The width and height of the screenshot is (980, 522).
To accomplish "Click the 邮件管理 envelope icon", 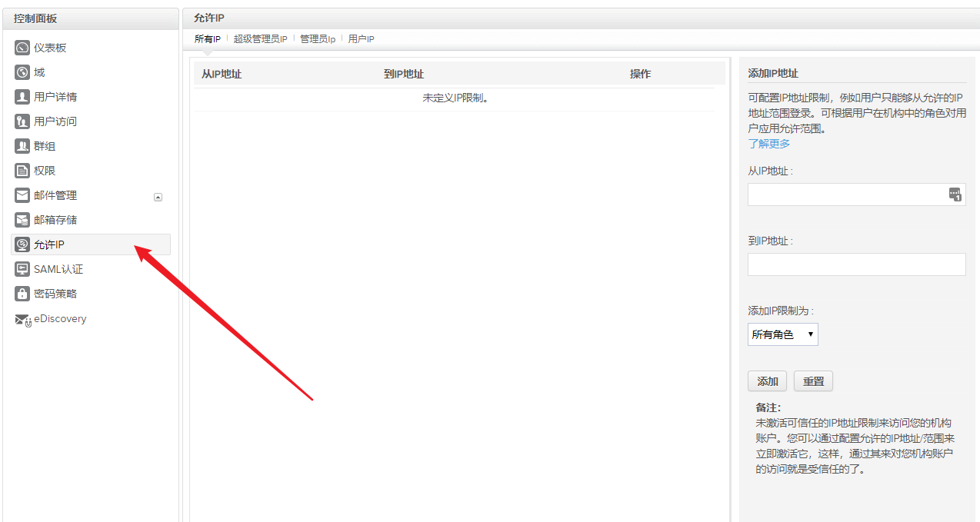I will click(22, 195).
